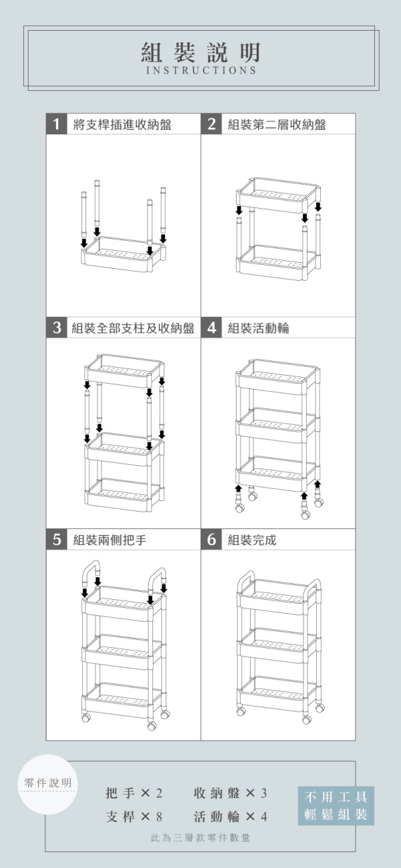
Task: Click the step number 2 badge
Action: (211, 124)
